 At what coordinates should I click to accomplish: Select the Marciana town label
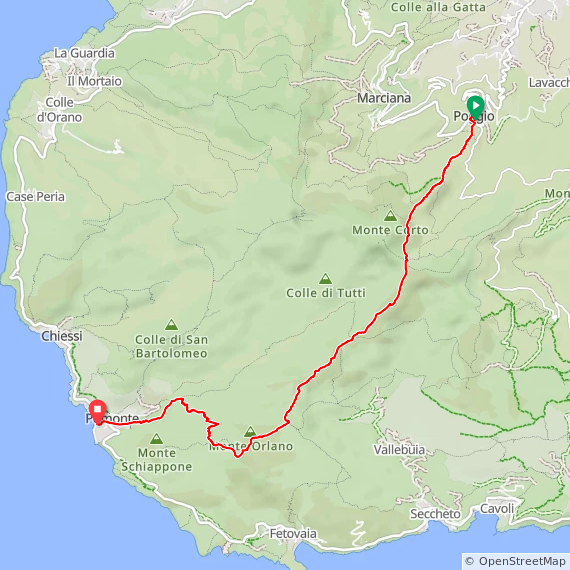(384, 98)
